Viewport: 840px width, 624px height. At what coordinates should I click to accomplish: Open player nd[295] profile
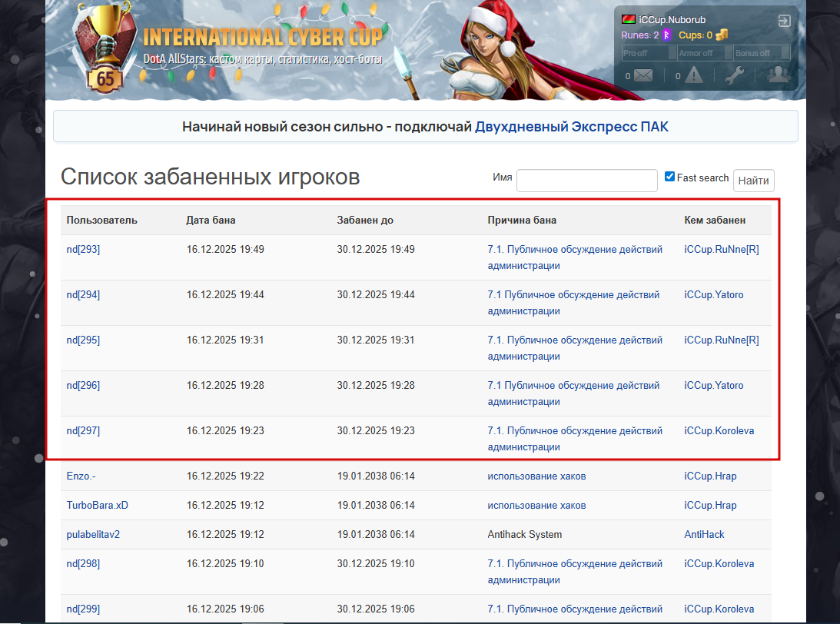tap(83, 340)
